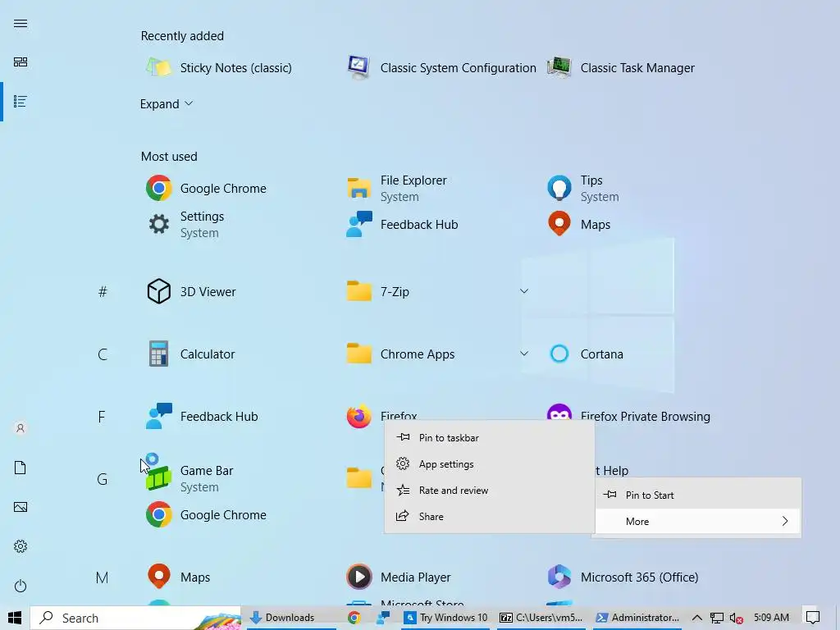The height and width of the screenshot is (630, 840).
Task: Open Classic Task Manager
Action: tap(620, 68)
